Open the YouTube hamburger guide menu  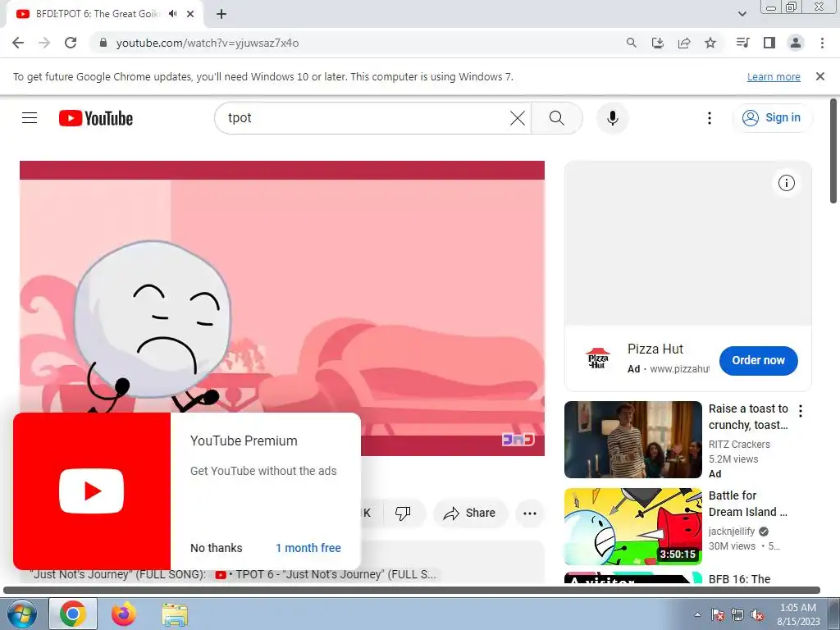click(x=30, y=118)
